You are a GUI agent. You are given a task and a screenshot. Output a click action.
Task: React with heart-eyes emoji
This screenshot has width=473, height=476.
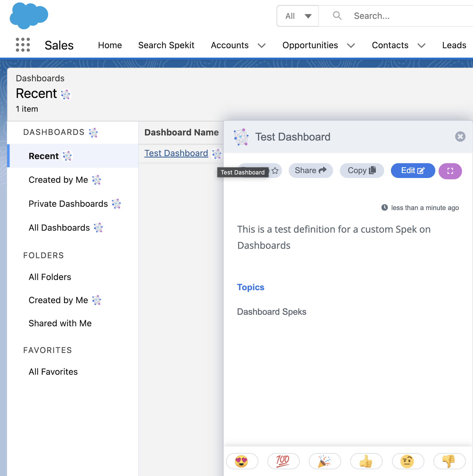(x=242, y=461)
